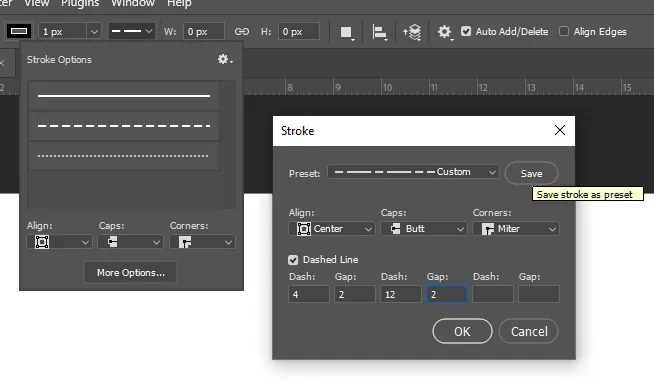Screen dimensions: 654x381
Task: Open the Plugins menu
Action: 80,4
